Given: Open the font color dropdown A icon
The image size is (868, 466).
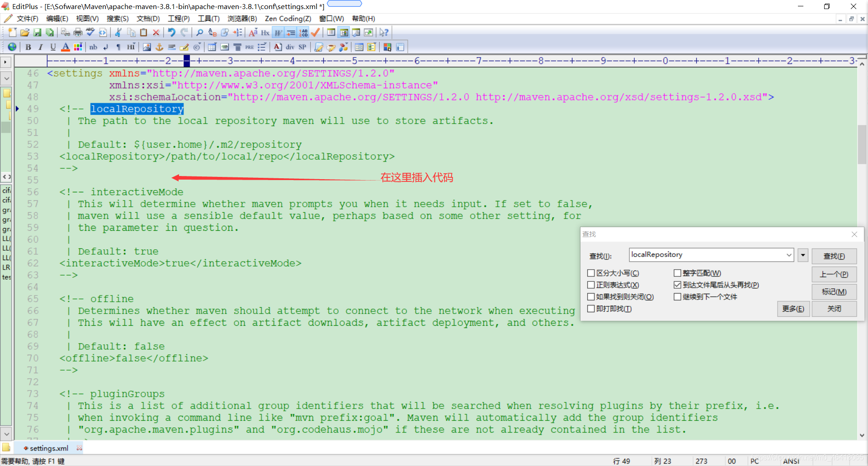Looking at the screenshot, I should click(x=66, y=47).
